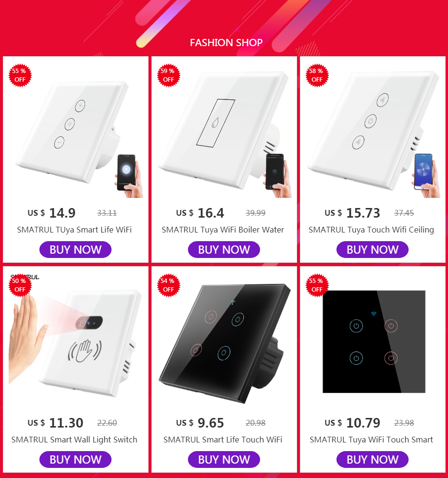Click the FASHION SHOP banner heading

pyautogui.click(x=226, y=43)
